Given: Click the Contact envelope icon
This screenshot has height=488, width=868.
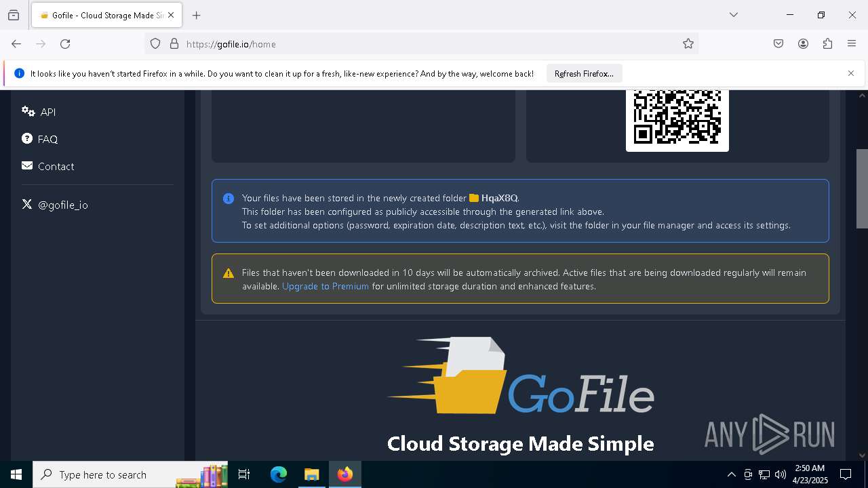Looking at the screenshot, I should (x=27, y=165).
